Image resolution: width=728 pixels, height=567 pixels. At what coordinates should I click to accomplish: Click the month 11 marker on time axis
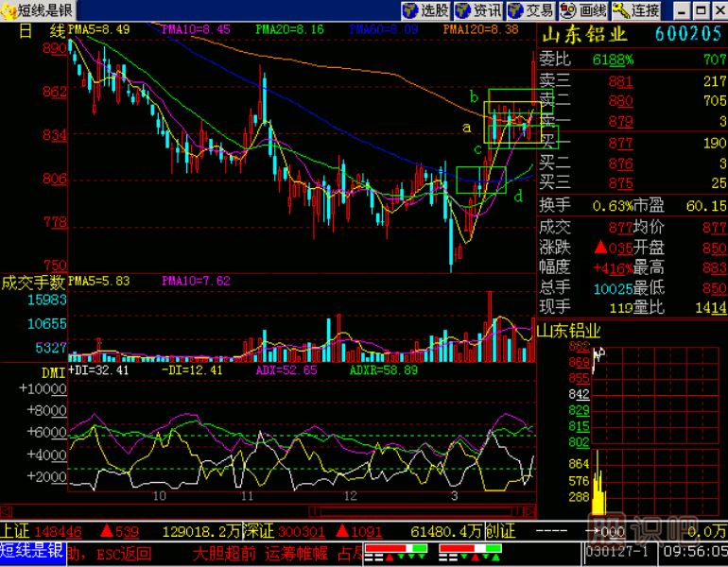(248, 495)
